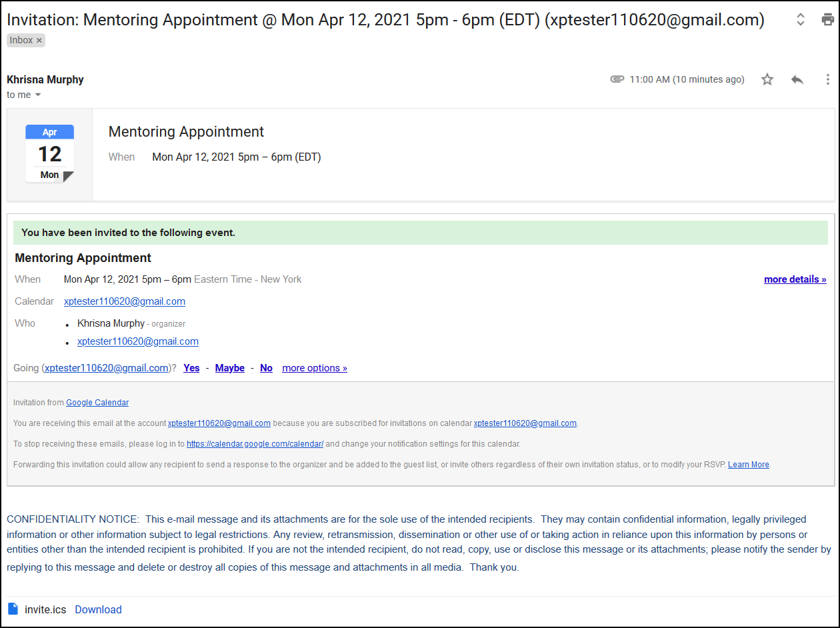The width and height of the screenshot is (840, 628).
Task: Respond No to the invitation
Action: click(266, 368)
